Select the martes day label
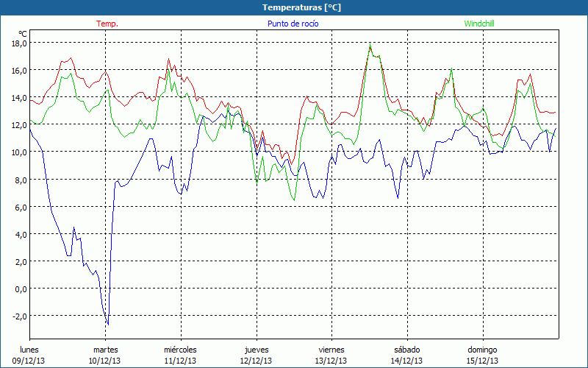 click(105, 350)
